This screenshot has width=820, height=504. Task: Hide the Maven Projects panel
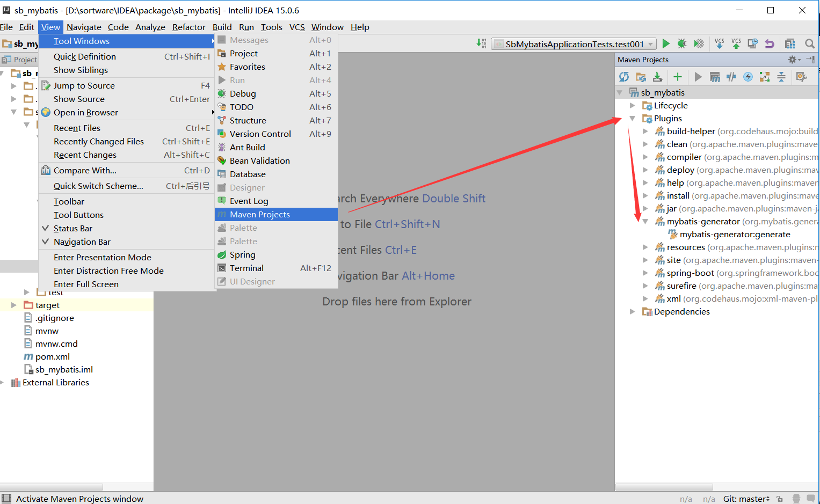coord(811,60)
